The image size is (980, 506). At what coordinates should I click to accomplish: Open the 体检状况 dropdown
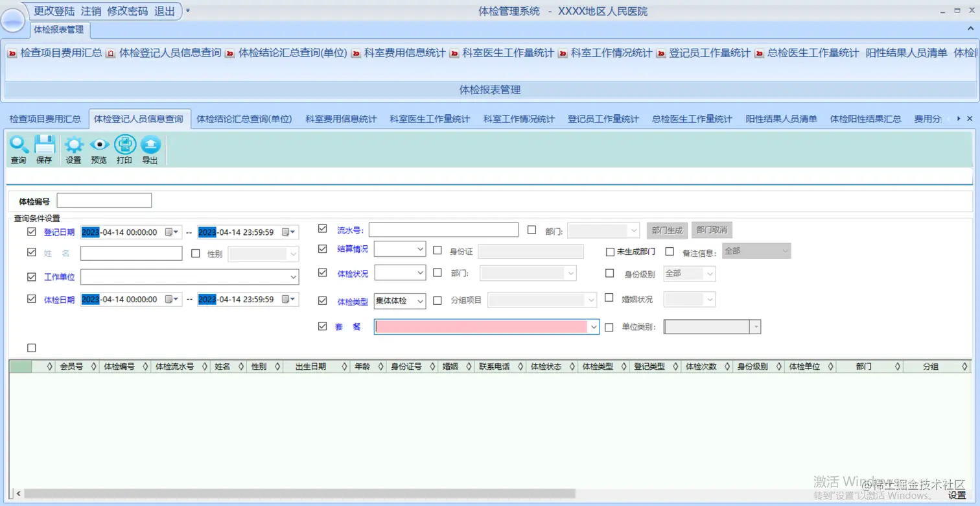420,273
